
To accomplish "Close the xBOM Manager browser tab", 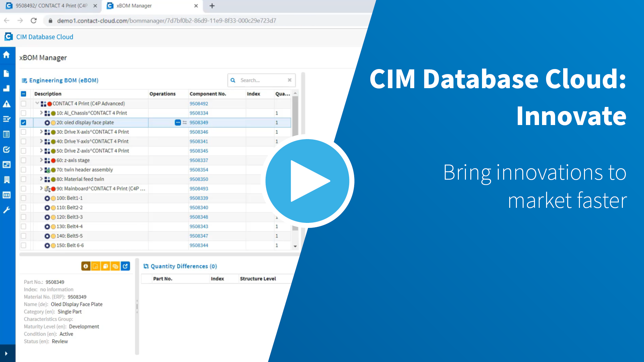I will [196, 6].
